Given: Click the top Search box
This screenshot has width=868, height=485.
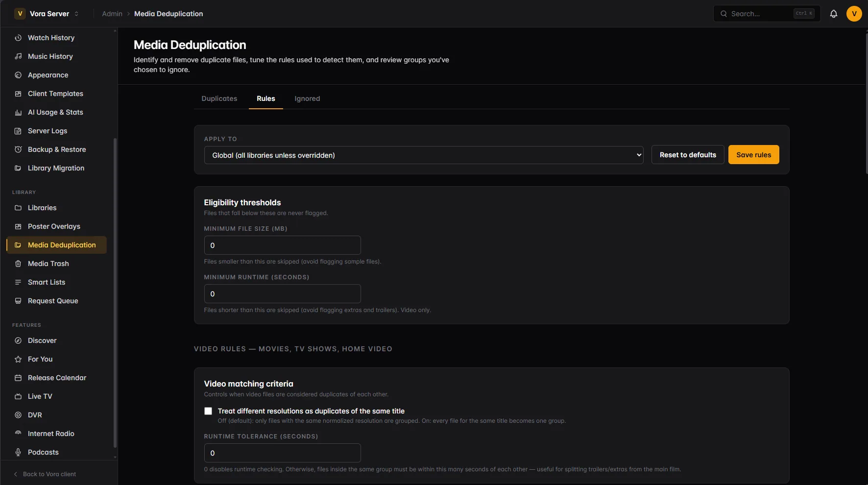Looking at the screenshot, I should (x=767, y=14).
